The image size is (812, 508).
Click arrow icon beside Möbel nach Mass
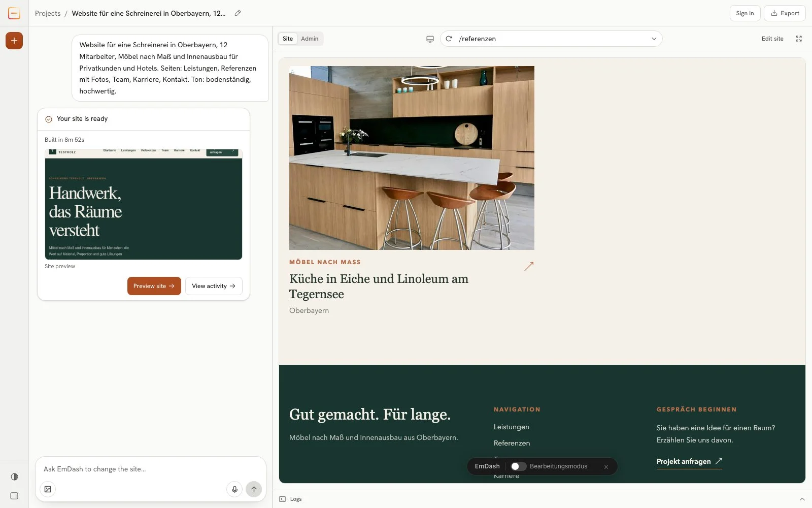point(529,266)
